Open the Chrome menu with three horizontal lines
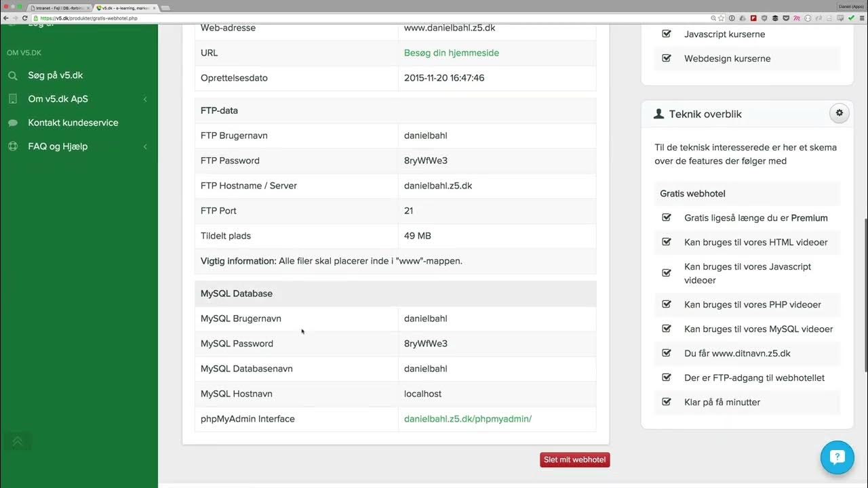 862,18
